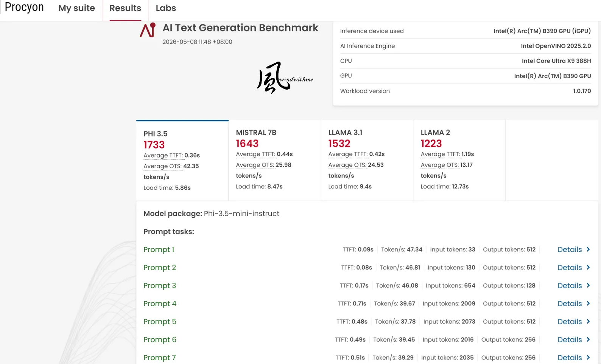Open Prompt 1 task
The image size is (601, 364).
click(159, 249)
